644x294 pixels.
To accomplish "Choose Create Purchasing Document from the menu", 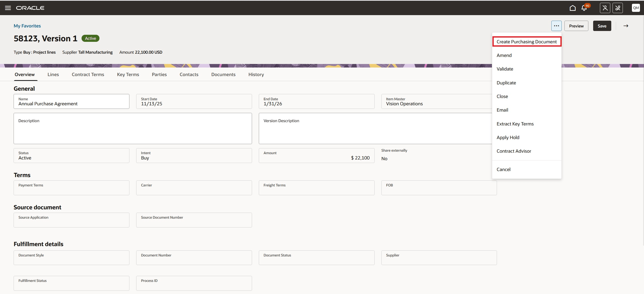I will pyautogui.click(x=527, y=42).
